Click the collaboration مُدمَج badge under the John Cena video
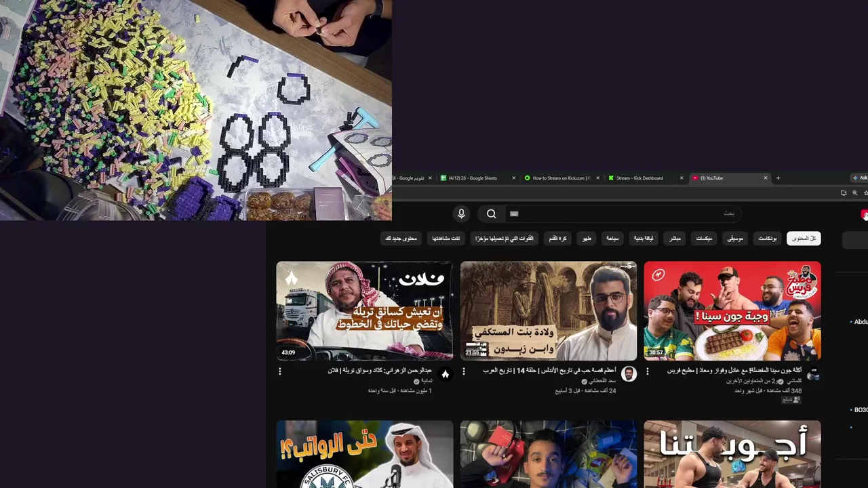The width and height of the screenshot is (868, 488). coord(791,400)
